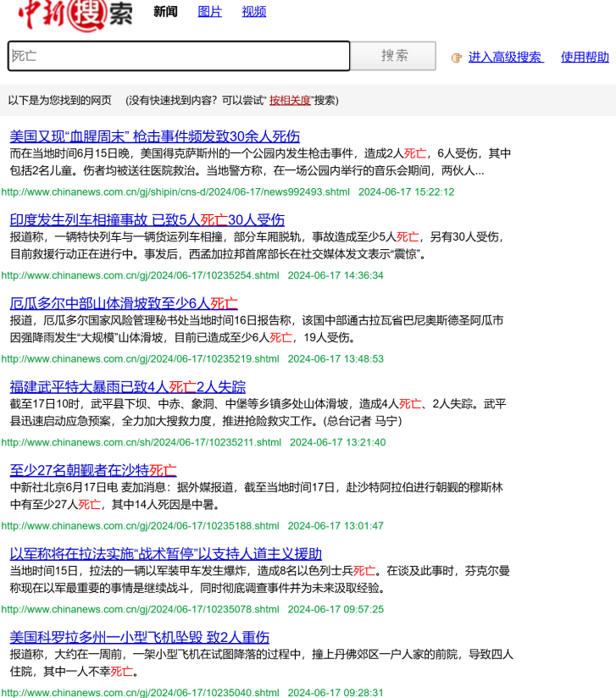Screen dimensions: 616x698
Task: Switch to the 新闻 tab
Action: point(165,12)
